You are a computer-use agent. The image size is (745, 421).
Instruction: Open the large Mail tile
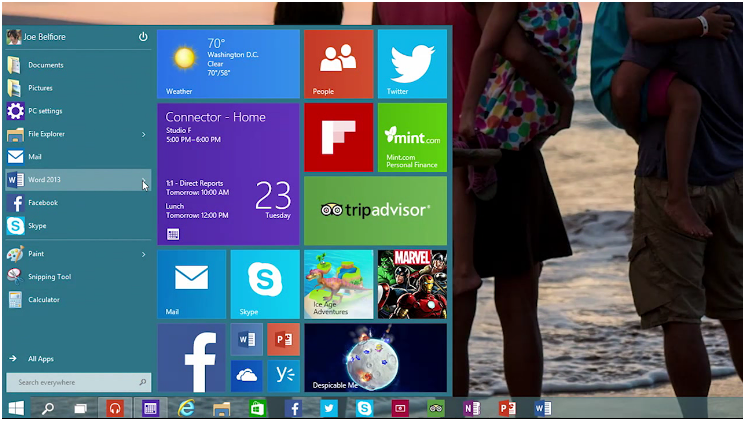192,284
